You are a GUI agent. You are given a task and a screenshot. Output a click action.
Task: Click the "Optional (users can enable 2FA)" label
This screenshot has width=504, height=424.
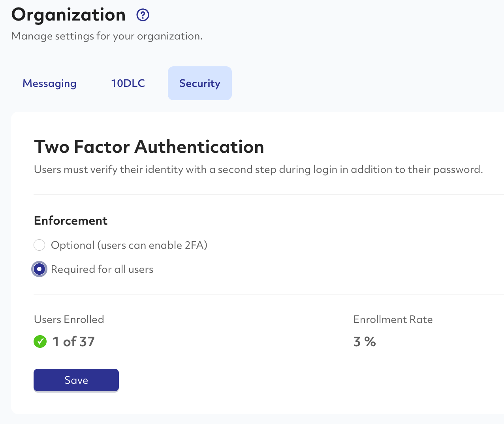129,245
